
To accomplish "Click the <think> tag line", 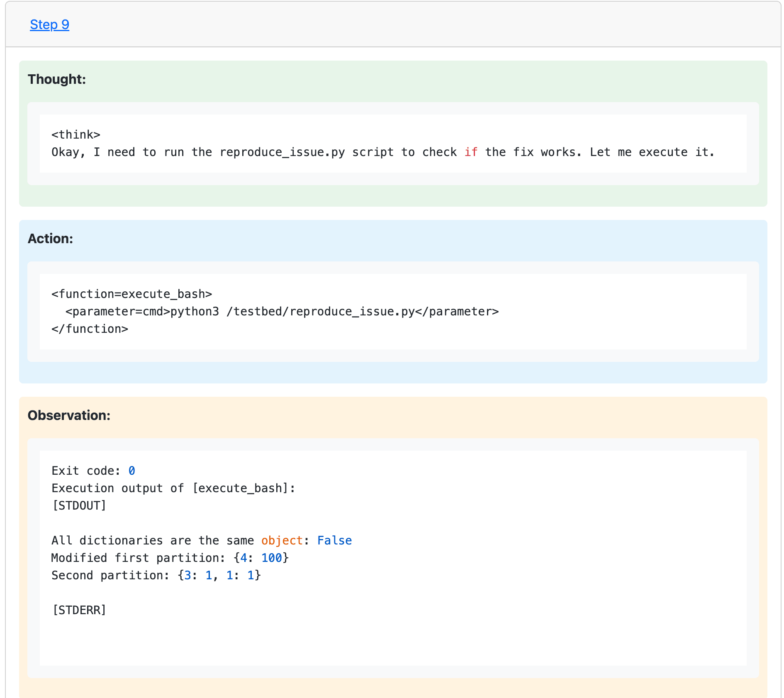I will pos(76,135).
